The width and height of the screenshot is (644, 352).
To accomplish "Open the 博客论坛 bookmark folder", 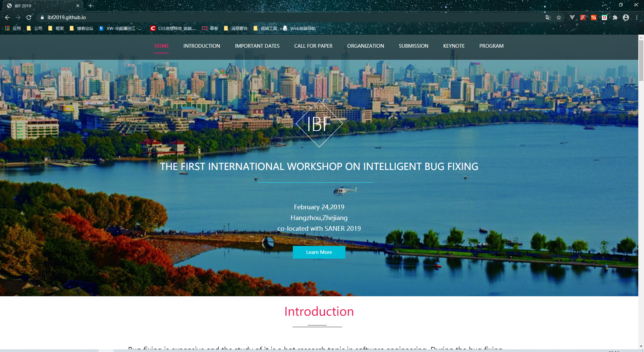I will point(82,29).
